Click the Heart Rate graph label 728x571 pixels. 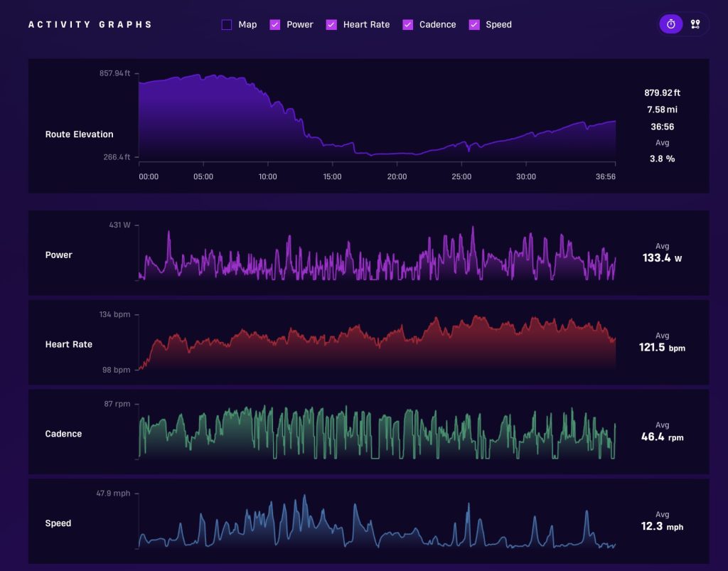(x=69, y=344)
